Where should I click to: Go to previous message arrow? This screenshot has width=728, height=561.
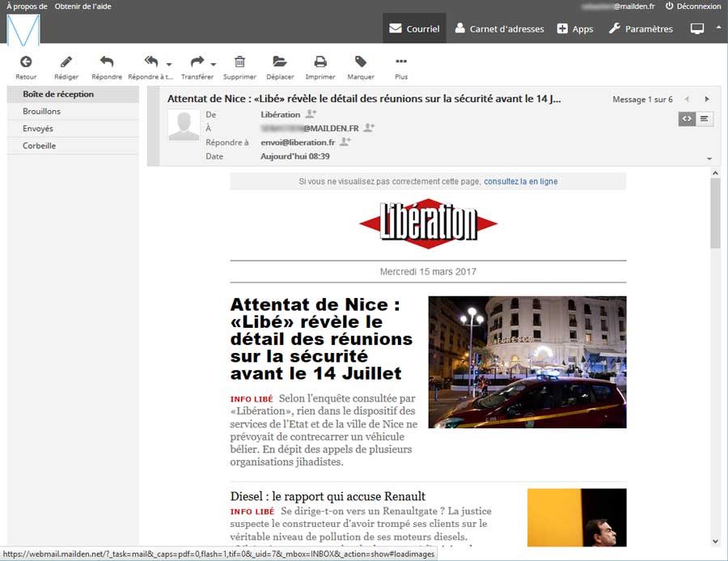click(687, 99)
